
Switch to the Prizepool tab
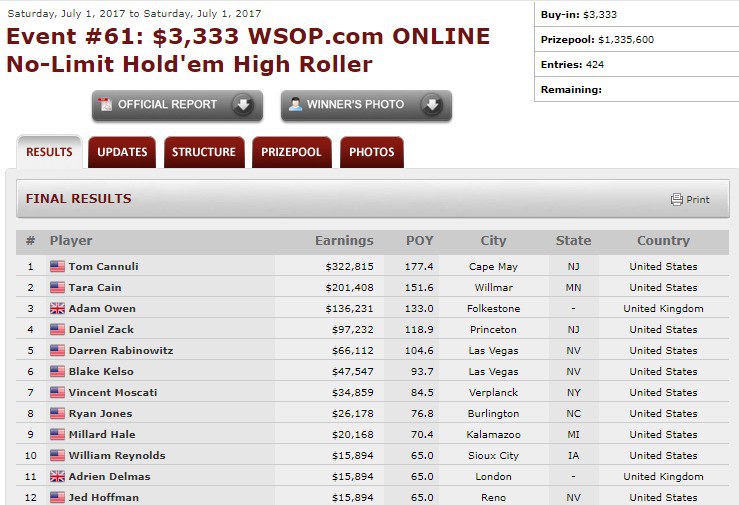291,152
